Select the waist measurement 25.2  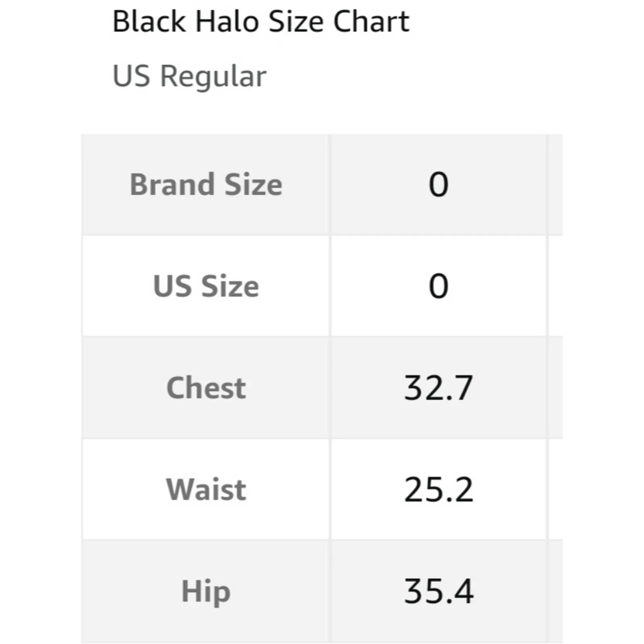pos(438,489)
